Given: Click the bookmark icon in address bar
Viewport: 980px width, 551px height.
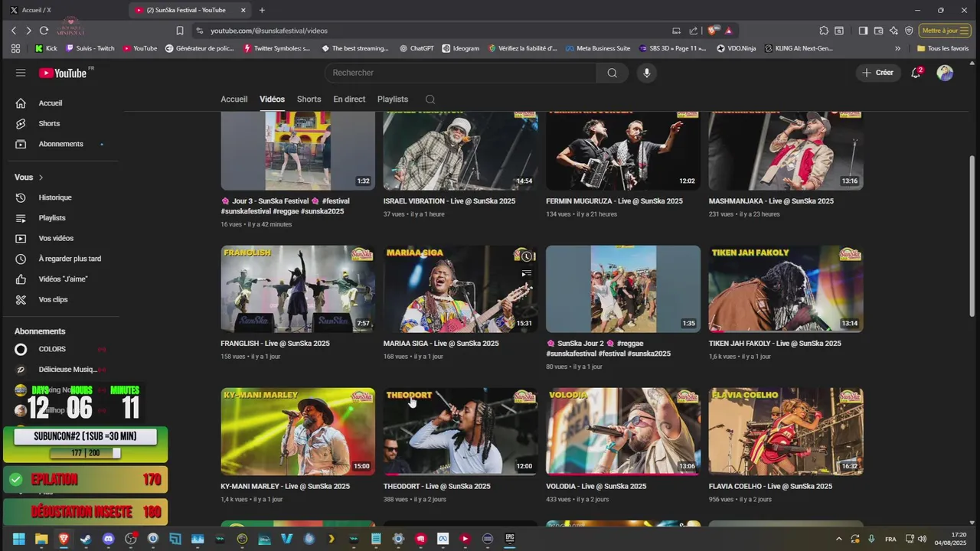Looking at the screenshot, I should [x=180, y=31].
